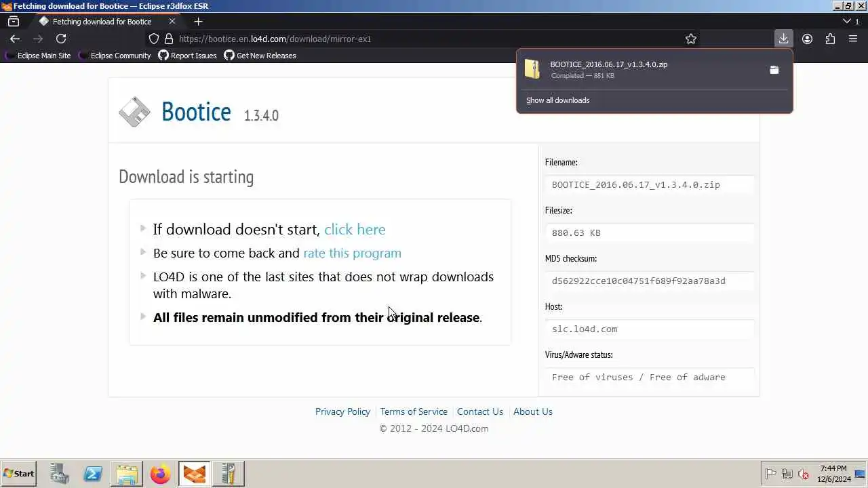Close the Fetching download for Bootice tab

click(172, 21)
